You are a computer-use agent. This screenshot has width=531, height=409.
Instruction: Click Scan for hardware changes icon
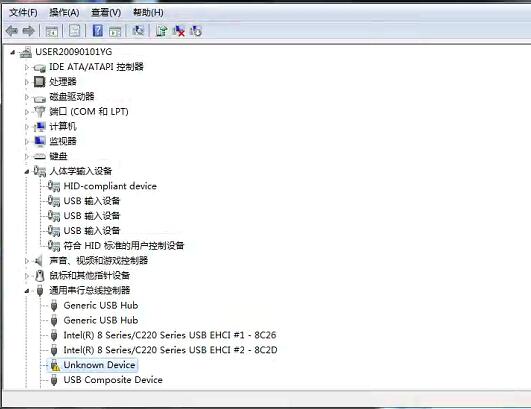click(137, 31)
